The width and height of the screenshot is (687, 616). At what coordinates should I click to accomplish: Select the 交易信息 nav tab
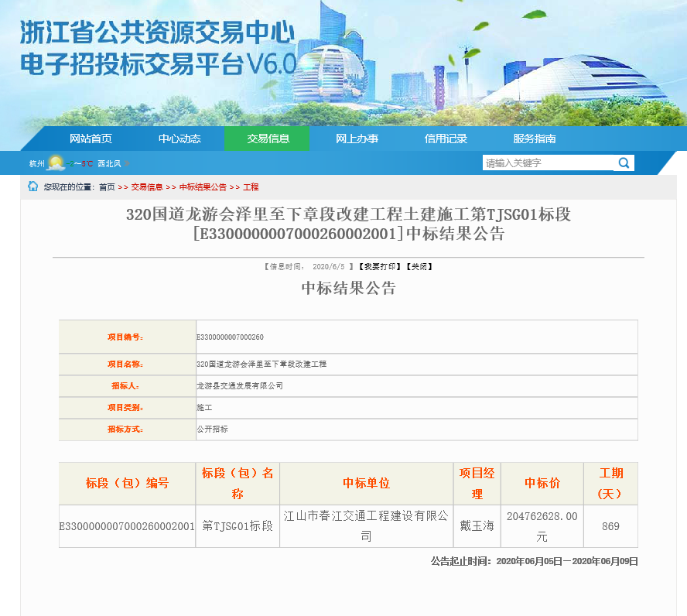click(268, 139)
